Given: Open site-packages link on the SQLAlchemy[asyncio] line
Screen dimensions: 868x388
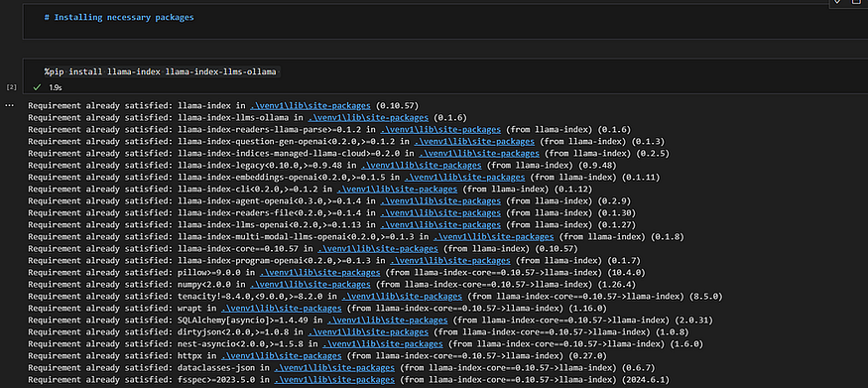Looking at the screenshot, I should coord(387,321).
